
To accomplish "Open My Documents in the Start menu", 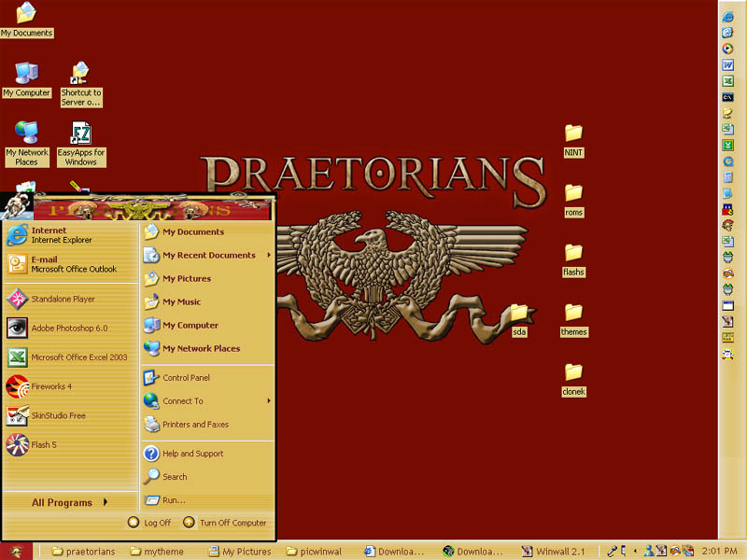I will [x=207, y=231].
